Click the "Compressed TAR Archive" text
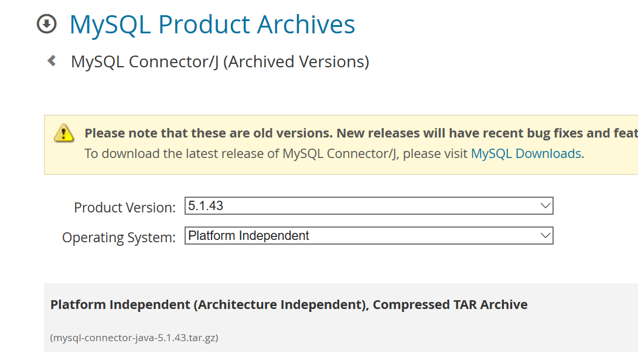The image size is (638, 364). click(450, 305)
